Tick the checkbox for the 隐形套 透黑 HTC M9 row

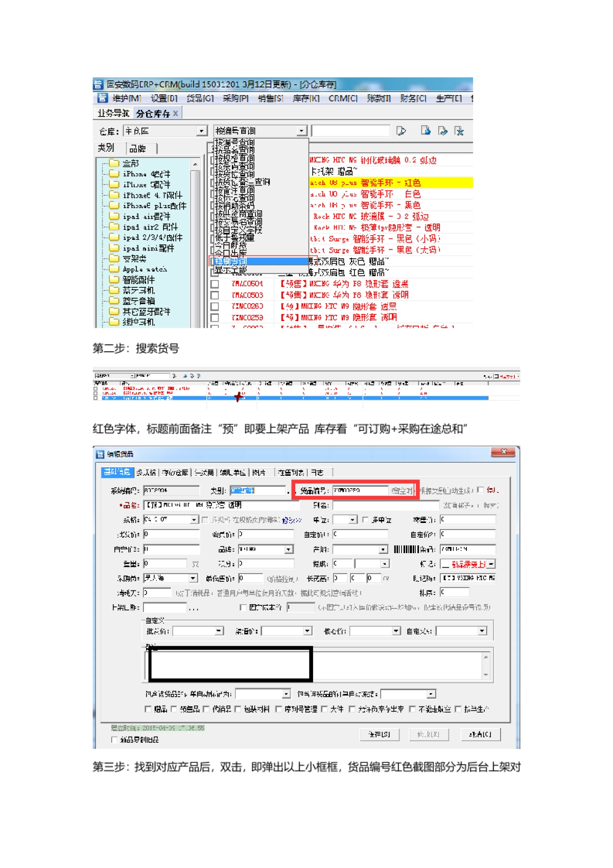(x=215, y=306)
